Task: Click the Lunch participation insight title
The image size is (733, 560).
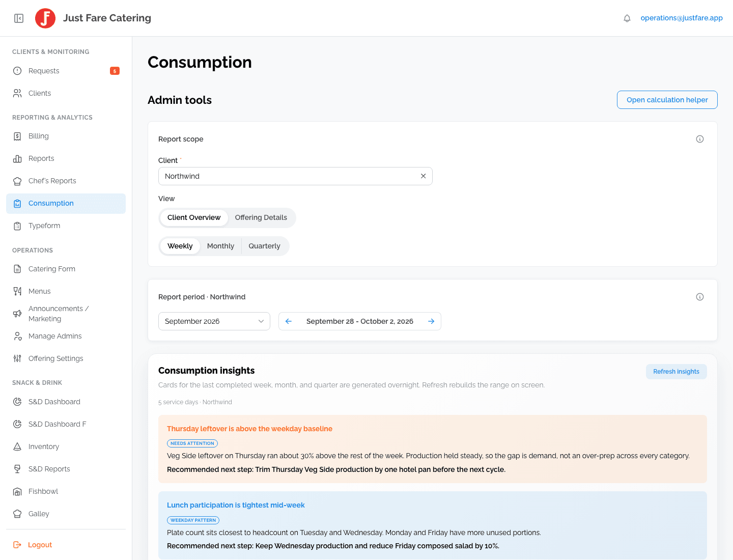Action: 236,505
